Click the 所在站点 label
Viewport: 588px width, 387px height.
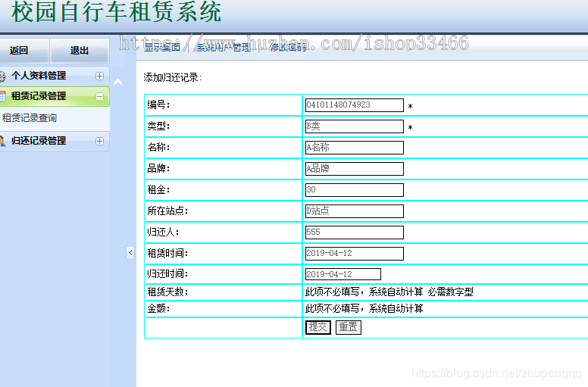[167, 211]
